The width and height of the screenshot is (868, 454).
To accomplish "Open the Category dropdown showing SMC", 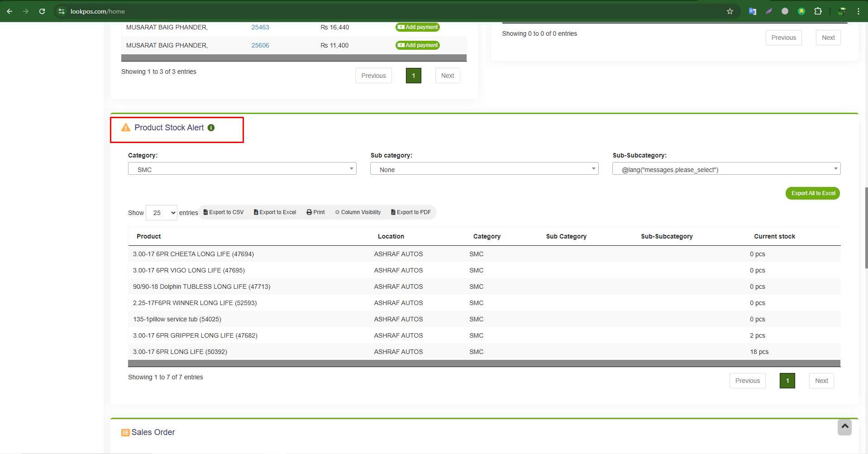I will [242, 169].
